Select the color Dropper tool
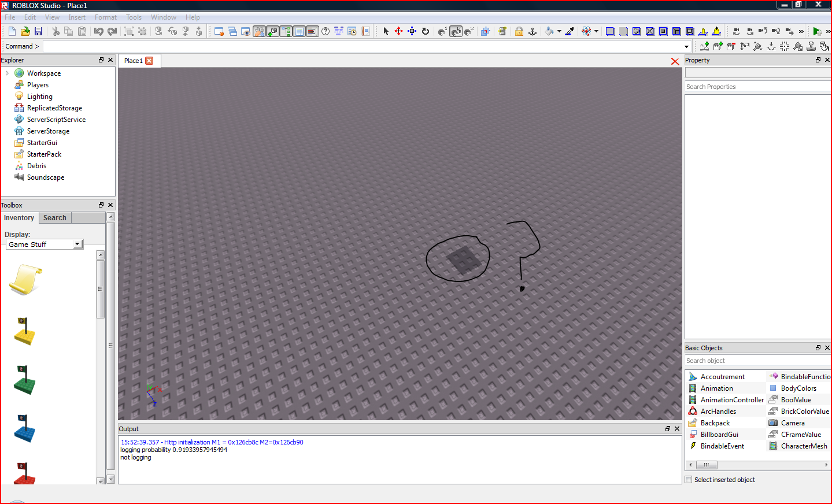The height and width of the screenshot is (504, 832). click(x=570, y=31)
